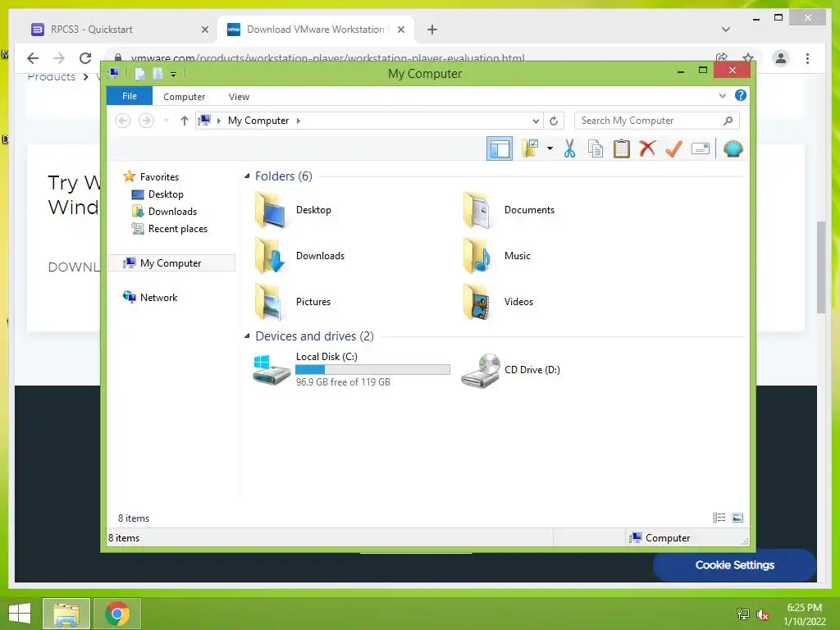Click the Copy icon in toolbar
Image resolution: width=840 pixels, height=630 pixels.
tap(596, 148)
